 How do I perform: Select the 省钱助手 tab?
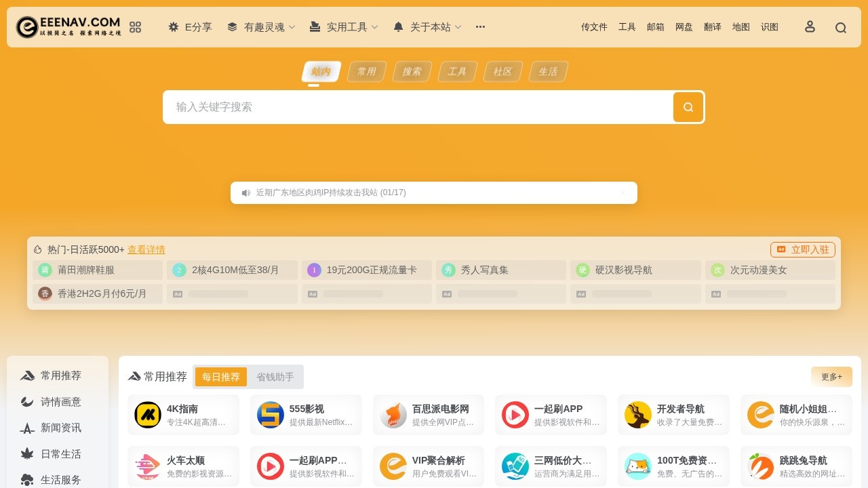(x=275, y=377)
